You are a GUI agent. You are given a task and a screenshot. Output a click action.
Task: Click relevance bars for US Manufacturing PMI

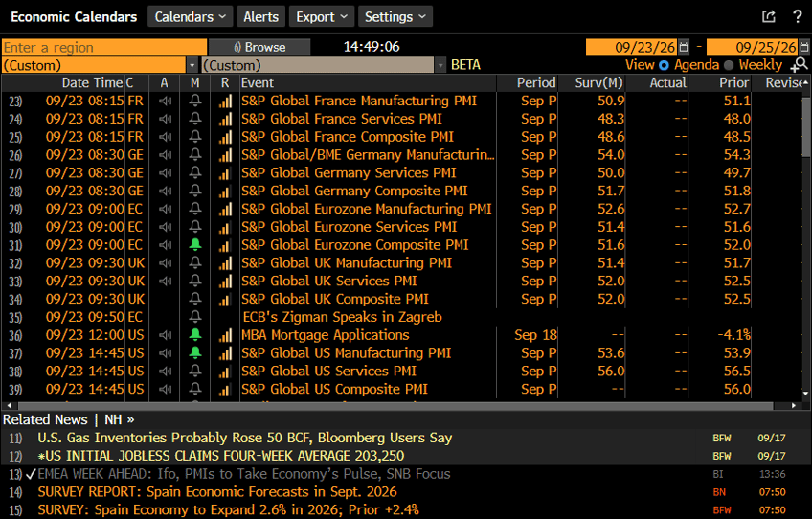point(225,353)
